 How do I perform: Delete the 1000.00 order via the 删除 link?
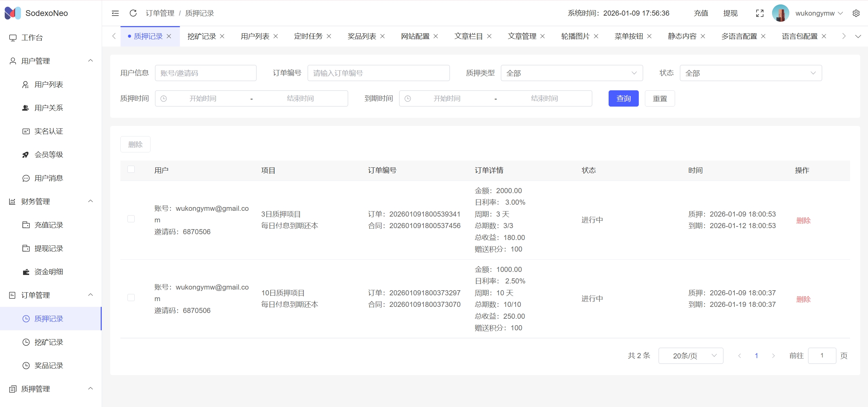[803, 299]
